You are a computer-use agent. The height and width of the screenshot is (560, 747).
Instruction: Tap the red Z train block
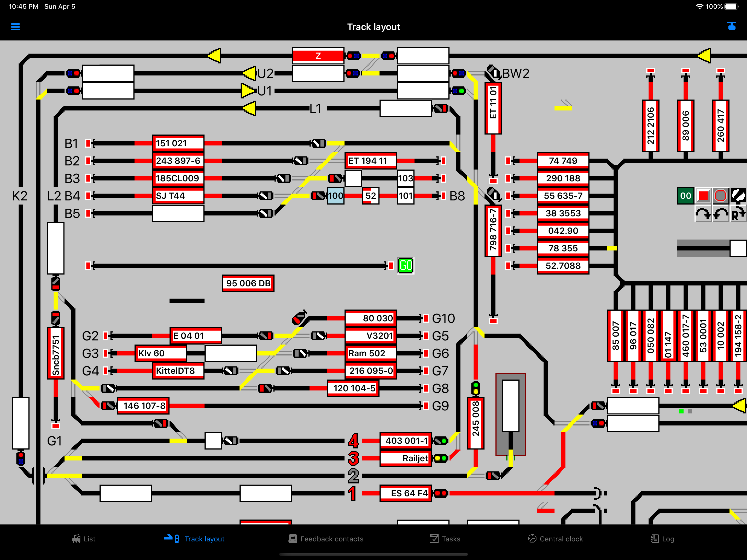(x=318, y=56)
